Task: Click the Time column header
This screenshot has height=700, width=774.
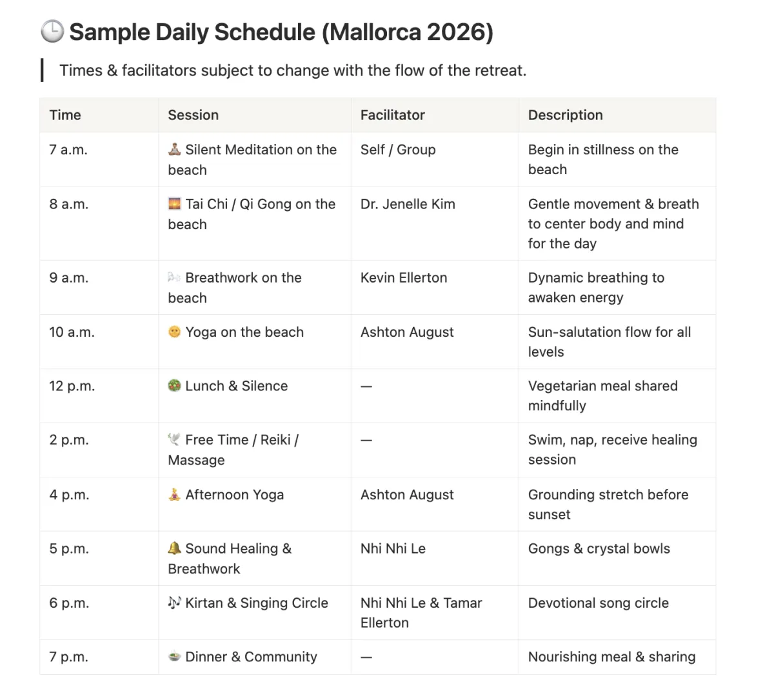Action: (x=65, y=115)
